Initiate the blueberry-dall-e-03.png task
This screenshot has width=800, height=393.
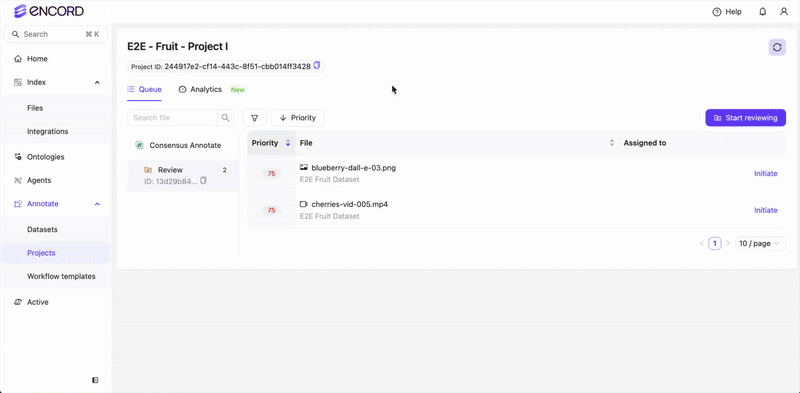pos(766,174)
